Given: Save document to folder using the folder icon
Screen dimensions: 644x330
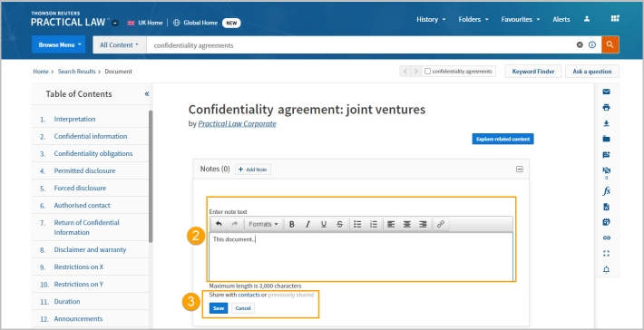Looking at the screenshot, I should pyautogui.click(x=606, y=139).
